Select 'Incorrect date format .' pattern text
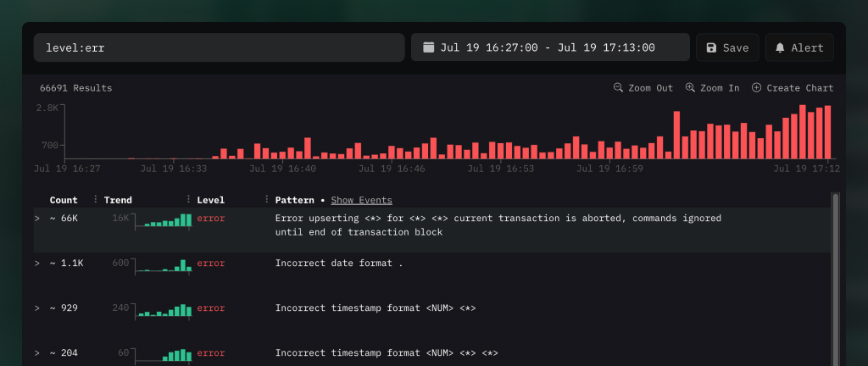 [339, 263]
